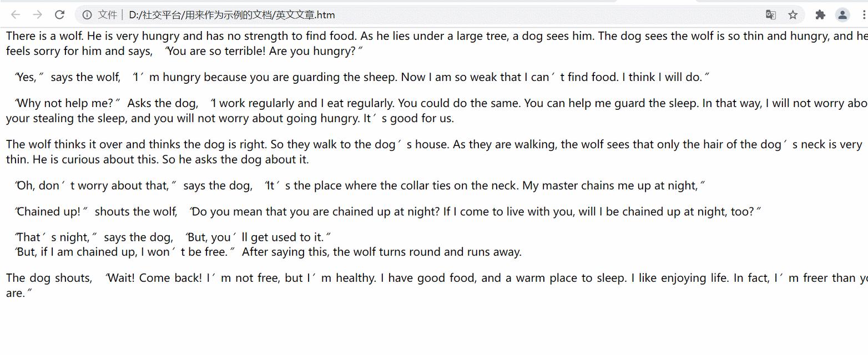
Task: Click the last paragraph "The dog shouts"
Action: tap(437, 286)
